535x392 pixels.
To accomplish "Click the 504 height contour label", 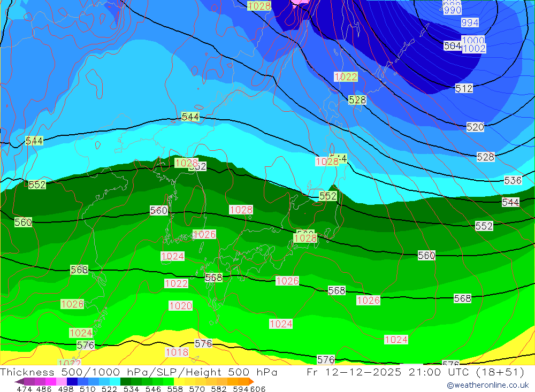I will click(x=453, y=45).
